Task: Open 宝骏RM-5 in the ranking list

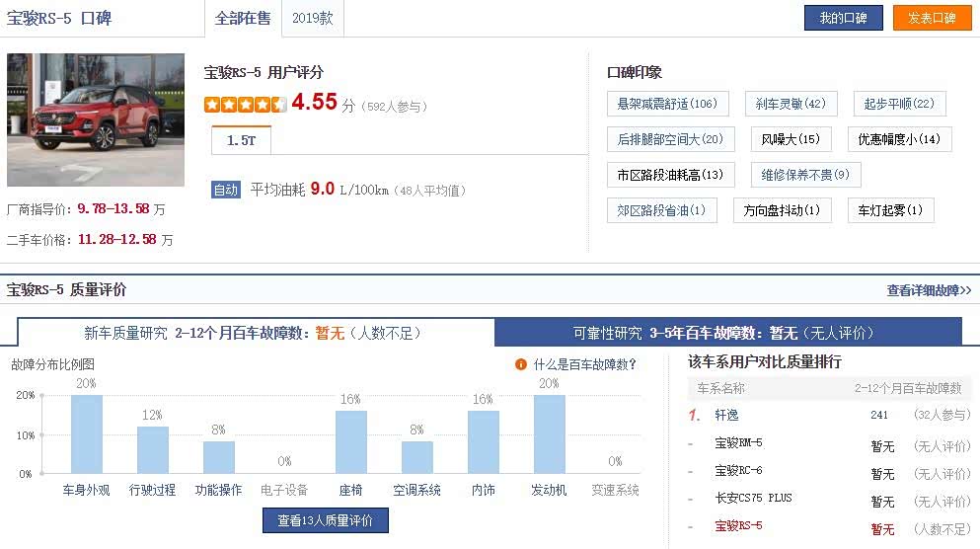Action: pos(739,442)
